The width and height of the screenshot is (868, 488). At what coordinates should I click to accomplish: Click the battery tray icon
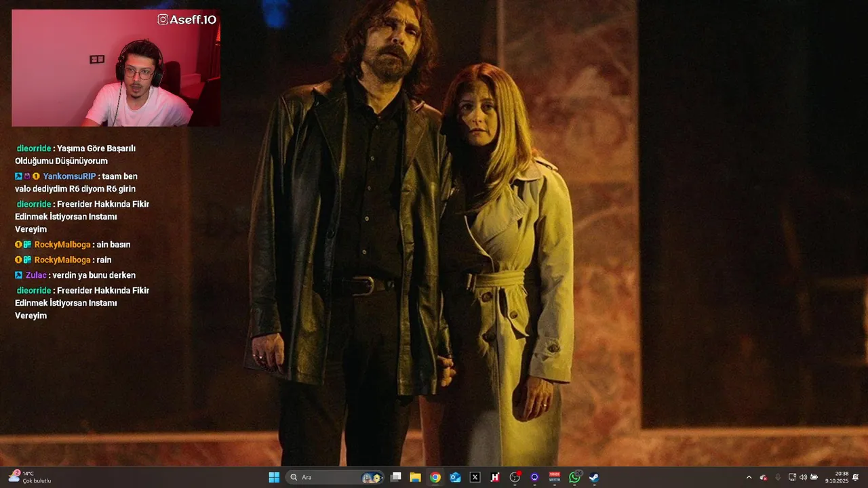pos(814,477)
